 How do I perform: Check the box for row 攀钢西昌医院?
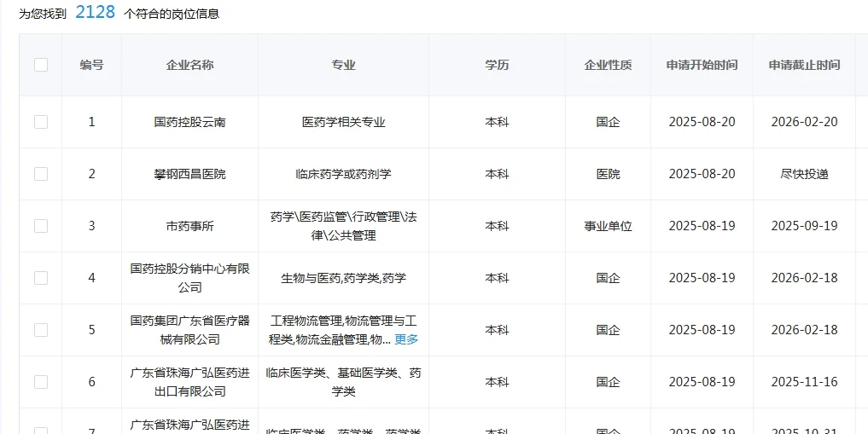[41, 174]
